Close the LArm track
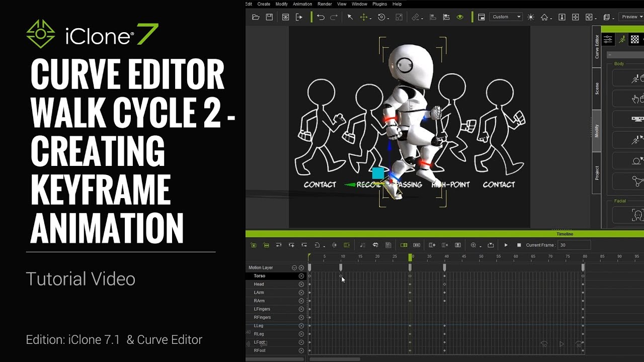Screen dimensions: 644x362 [301, 293]
